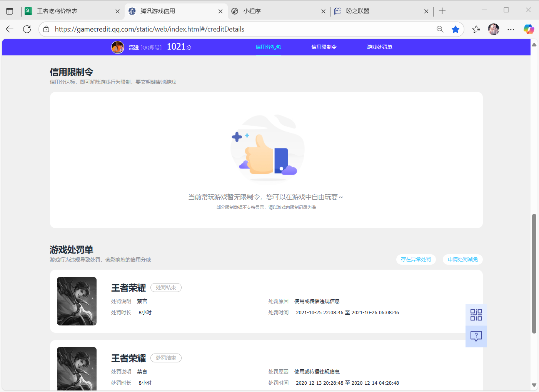Close the 小程序 tab
Viewport: 539px width, 392px height.
323,11
